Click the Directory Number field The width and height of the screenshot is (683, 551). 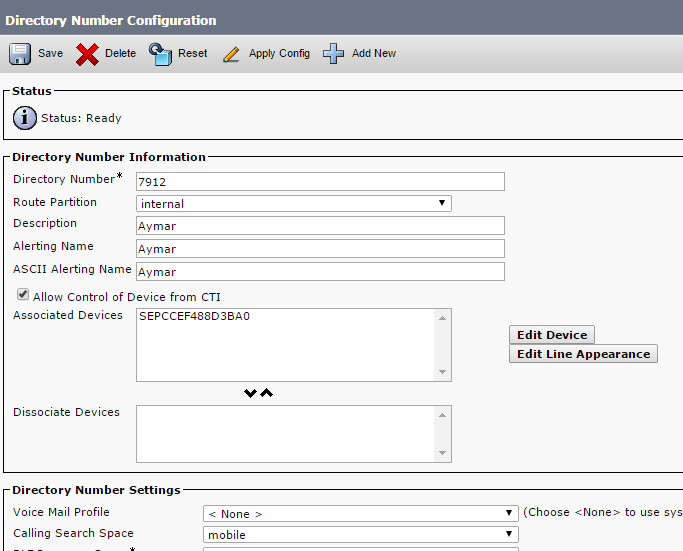[x=320, y=182]
